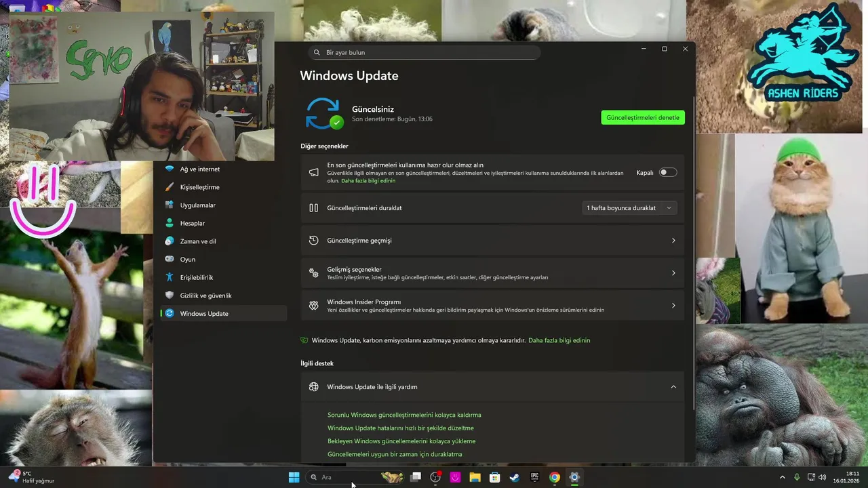Click the gear icon beside Gelişmiş seçenekler

[x=313, y=273]
